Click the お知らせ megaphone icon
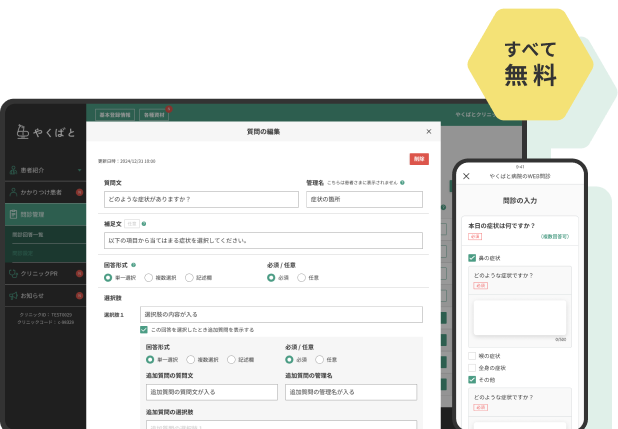 click(x=13, y=296)
